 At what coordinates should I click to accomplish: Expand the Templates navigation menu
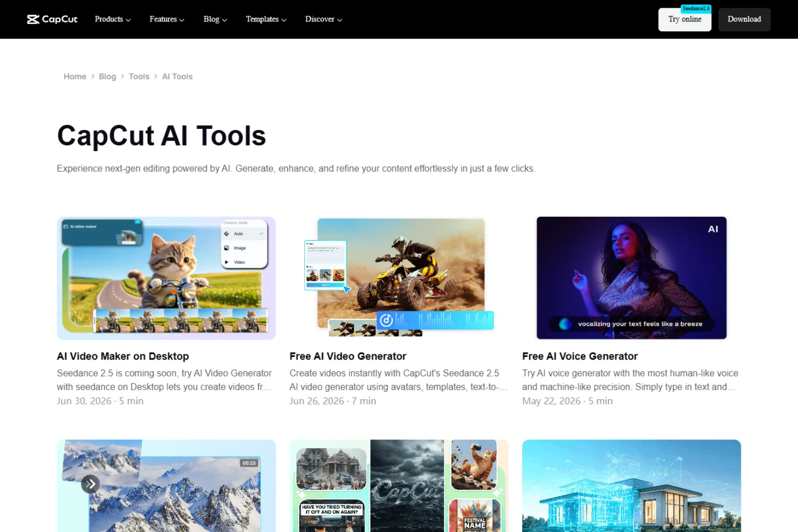pyautogui.click(x=266, y=19)
